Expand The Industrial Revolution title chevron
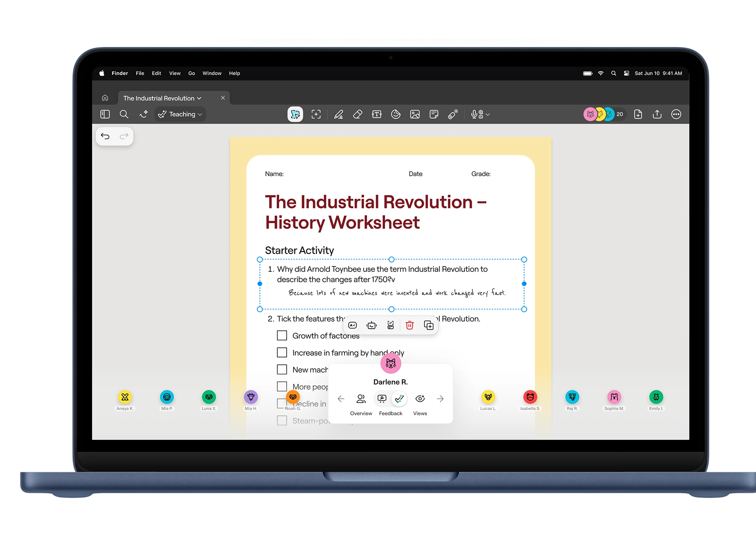 click(x=199, y=98)
